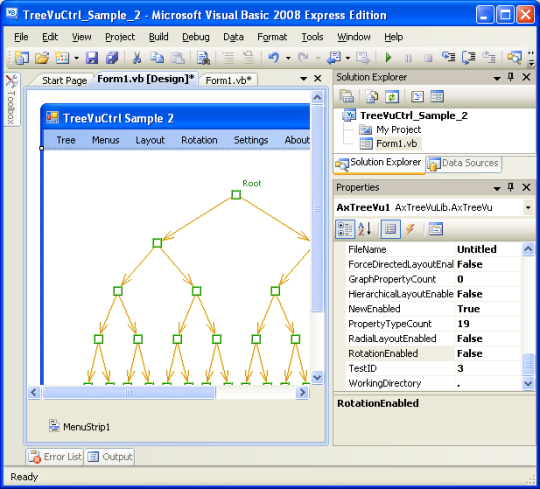This screenshot has width=540, height=489.
Task: Click the TestID property value 3
Action: tap(487, 368)
